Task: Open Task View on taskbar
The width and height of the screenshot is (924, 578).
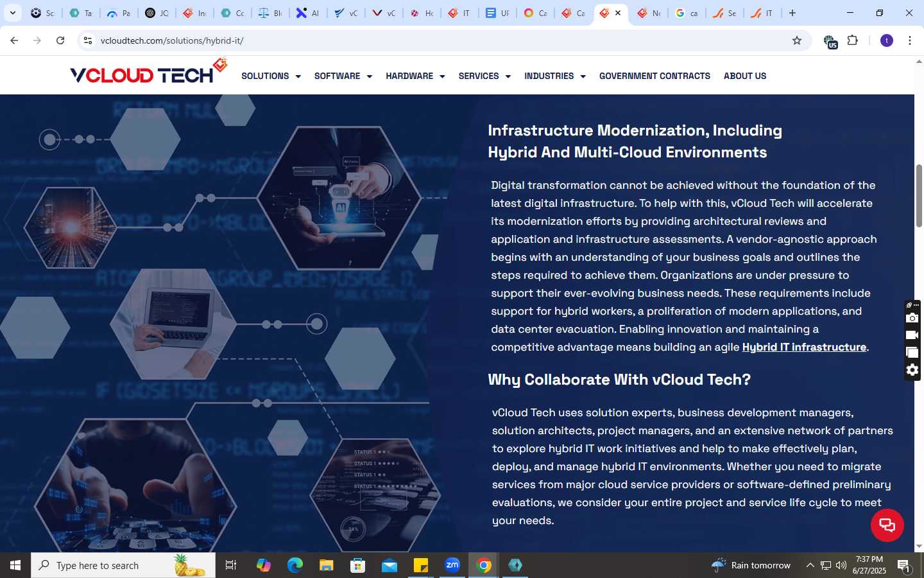Action: [231, 565]
